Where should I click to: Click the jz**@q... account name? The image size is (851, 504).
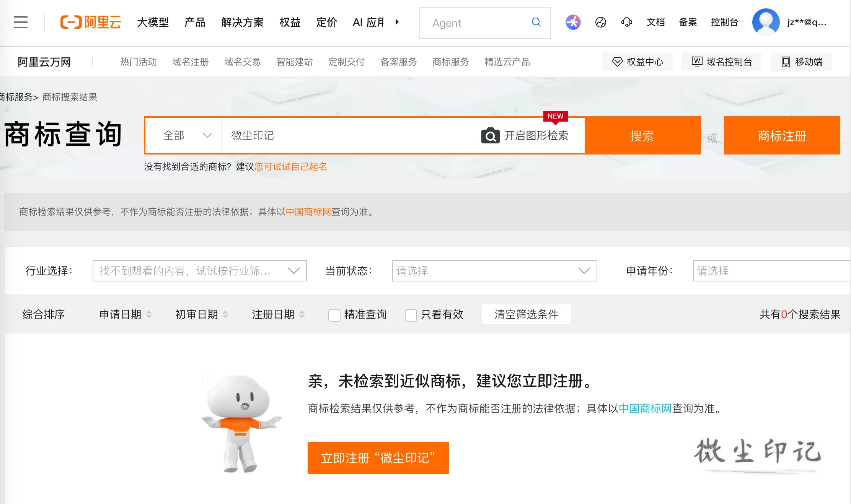click(x=807, y=22)
